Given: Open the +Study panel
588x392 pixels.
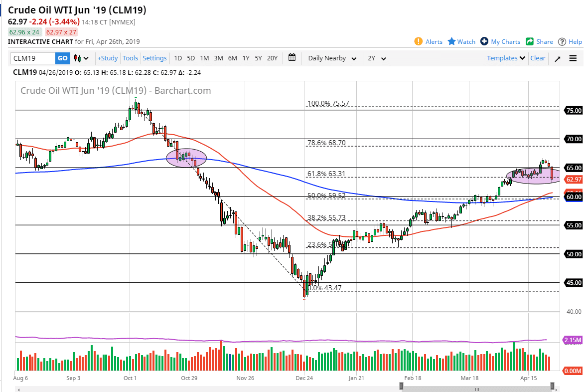Looking at the screenshot, I should coord(108,58).
